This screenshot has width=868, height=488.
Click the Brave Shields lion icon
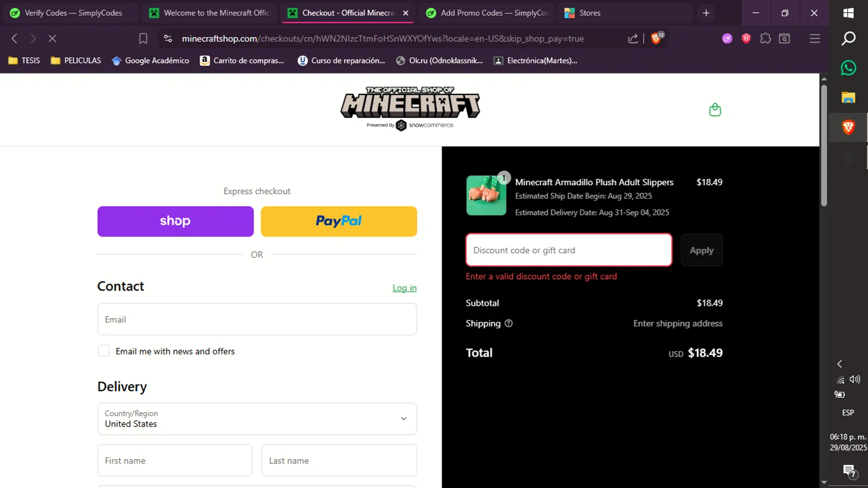(x=656, y=38)
